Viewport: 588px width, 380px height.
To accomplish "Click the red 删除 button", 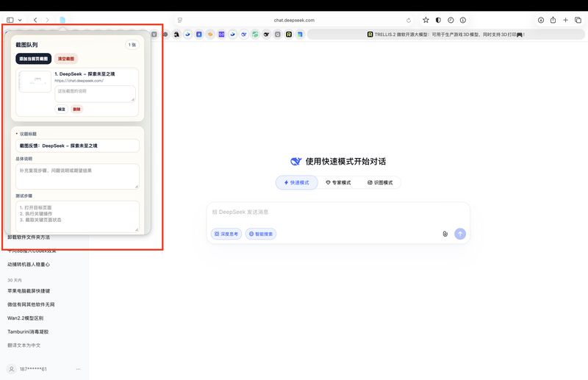I will click(x=77, y=110).
